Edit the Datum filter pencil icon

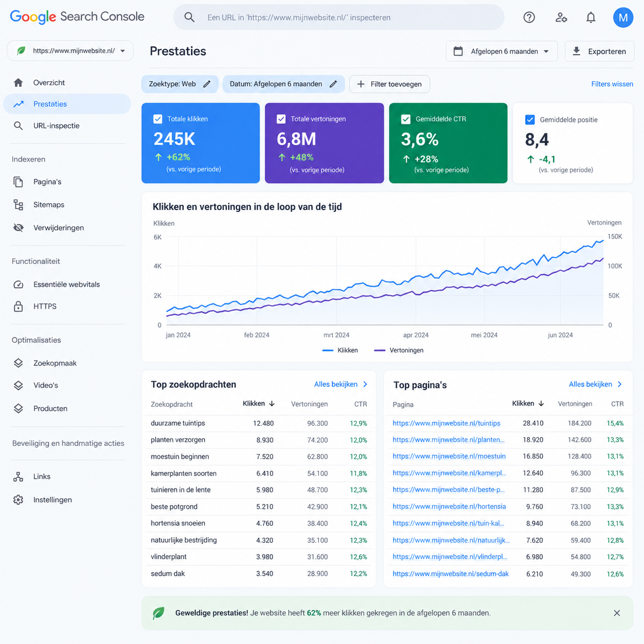pos(333,84)
